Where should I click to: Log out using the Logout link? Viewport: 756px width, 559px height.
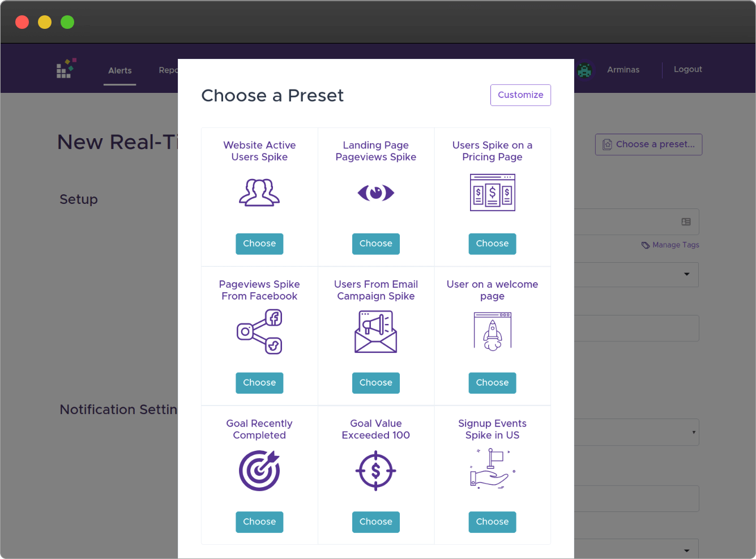[688, 69]
